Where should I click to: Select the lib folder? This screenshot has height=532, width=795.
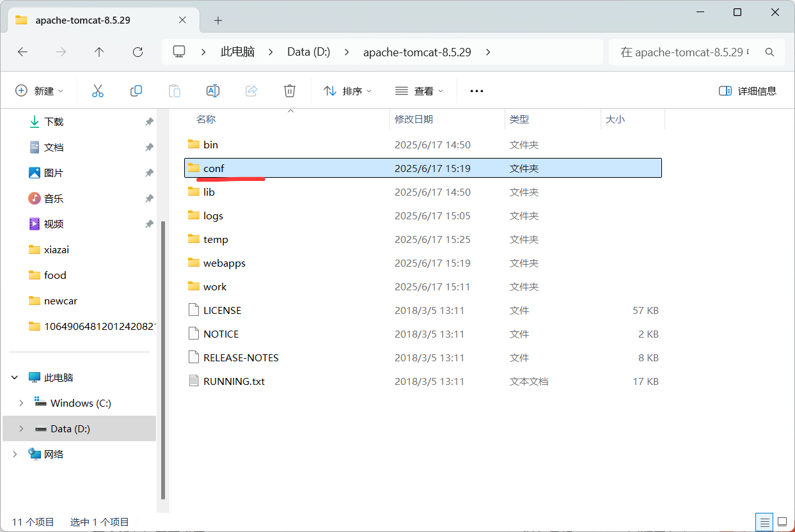click(423, 192)
